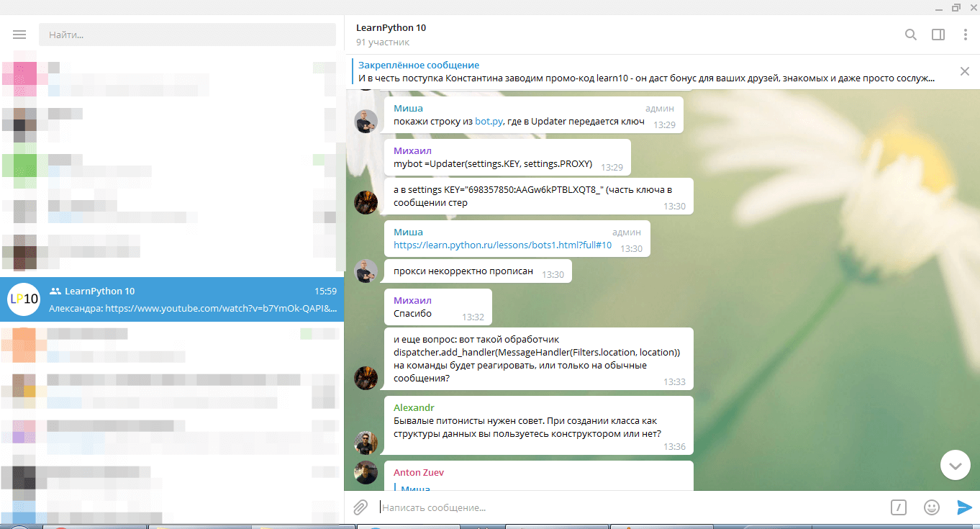980x529 pixels.
Task: Click the quoted reply "Миша" in Anton's message
Action: click(415, 489)
